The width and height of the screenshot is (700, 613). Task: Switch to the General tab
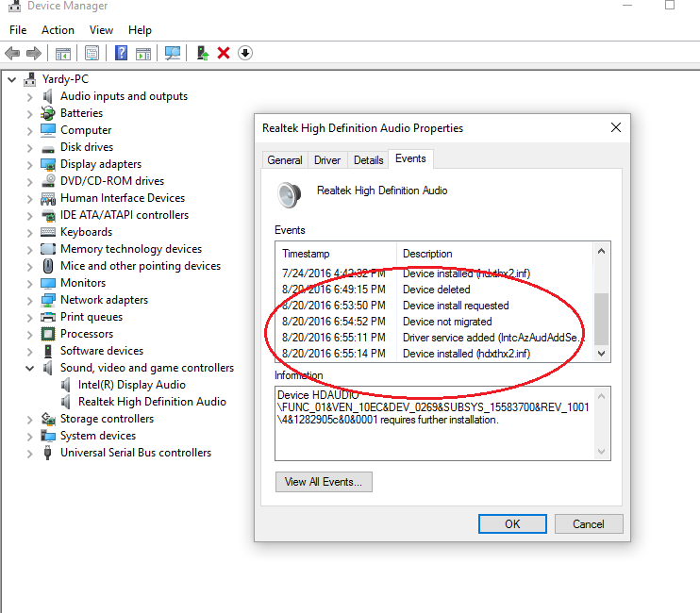(285, 159)
